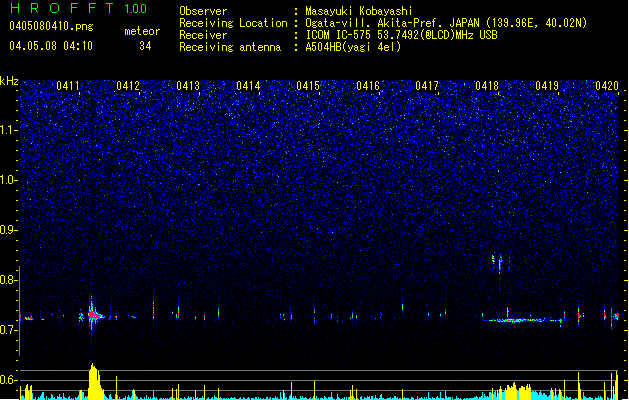
Task: Click the 'Receiver' field label
Action: (203, 35)
